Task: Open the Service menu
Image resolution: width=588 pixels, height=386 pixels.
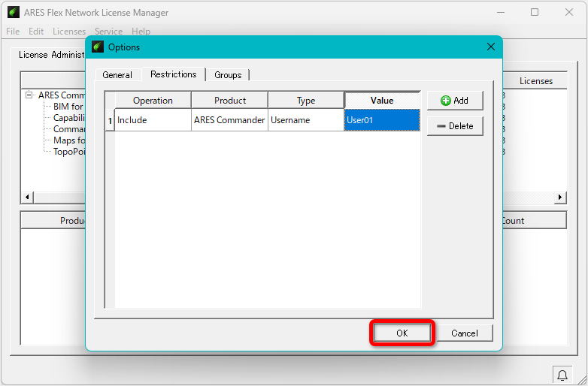Action: (x=108, y=32)
